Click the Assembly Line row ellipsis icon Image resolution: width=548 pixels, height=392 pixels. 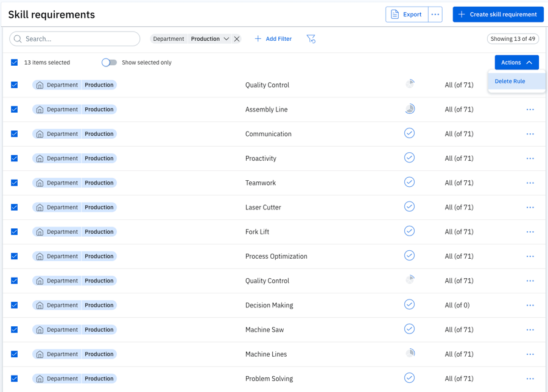pyautogui.click(x=530, y=110)
